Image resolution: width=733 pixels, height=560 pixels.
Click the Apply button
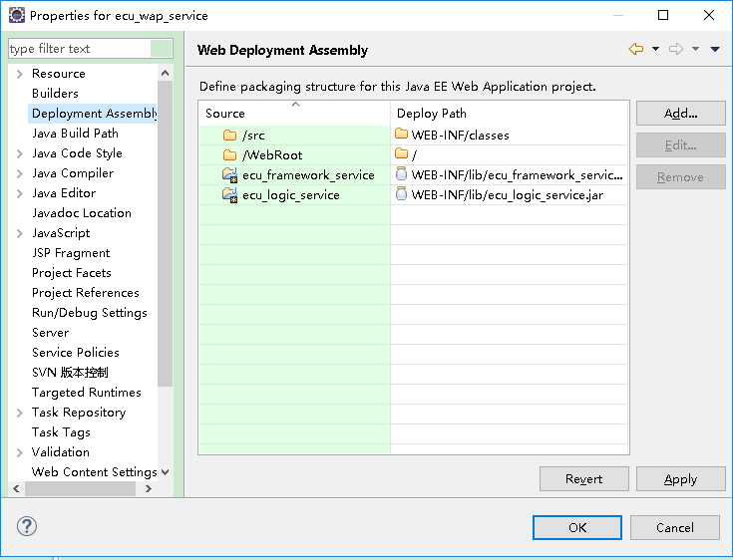(680, 478)
